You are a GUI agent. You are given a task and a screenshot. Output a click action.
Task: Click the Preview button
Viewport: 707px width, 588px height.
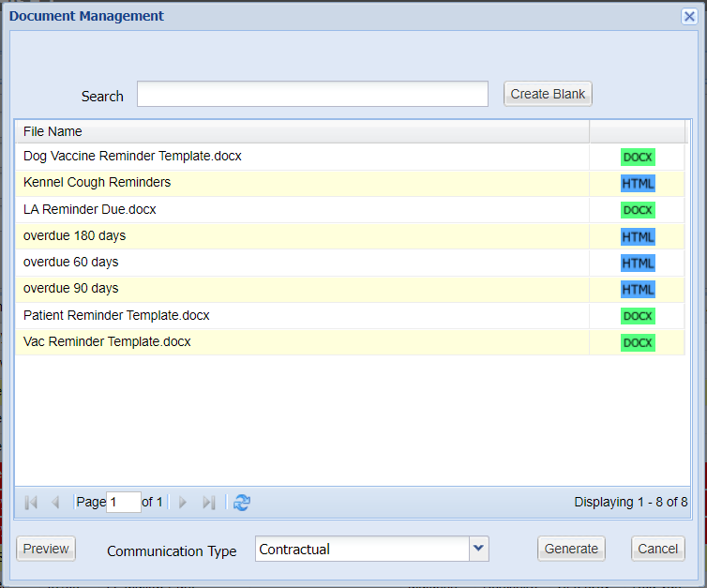click(46, 549)
